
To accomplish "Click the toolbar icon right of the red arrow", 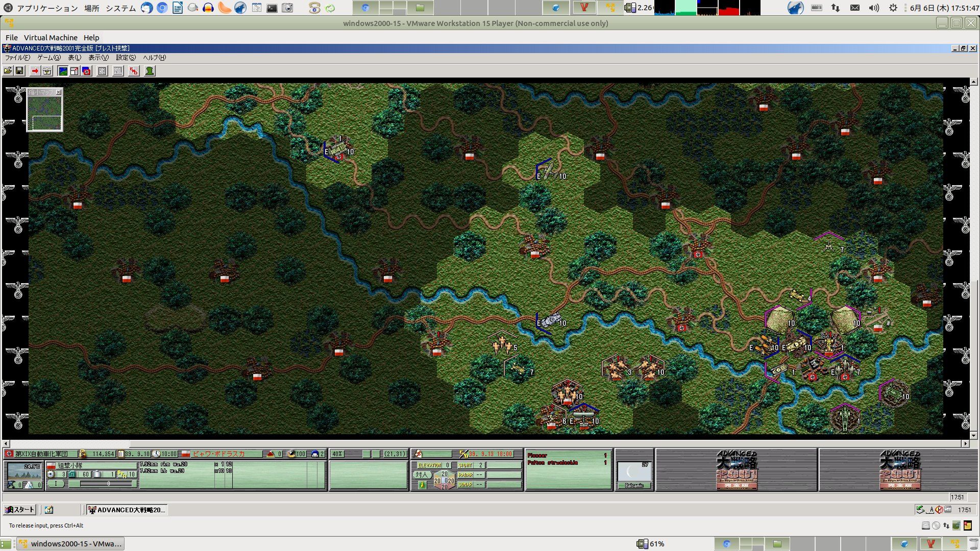I will (47, 71).
